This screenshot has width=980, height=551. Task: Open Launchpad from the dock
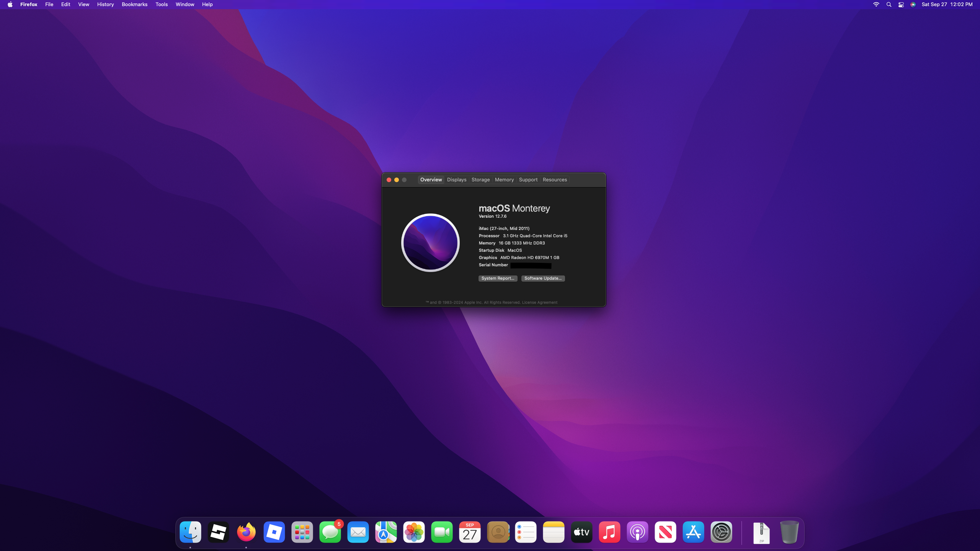tap(302, 532)
